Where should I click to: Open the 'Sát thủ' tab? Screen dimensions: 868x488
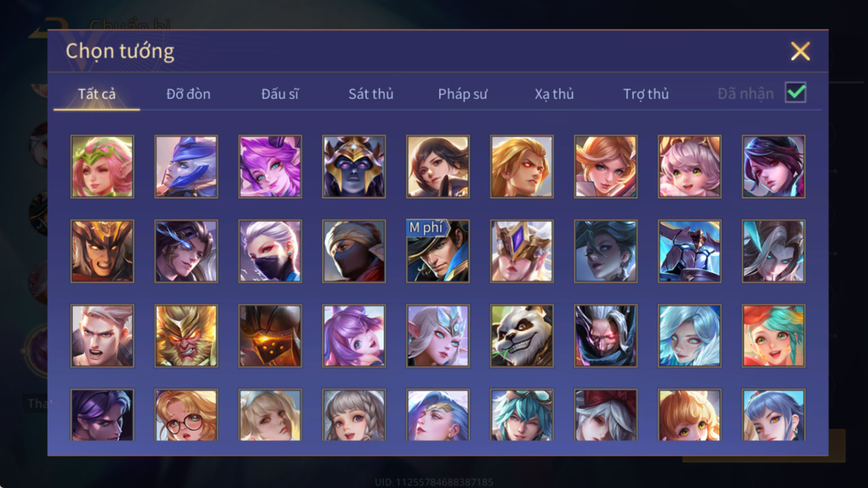pyautogui.click(x=371, y=94)
